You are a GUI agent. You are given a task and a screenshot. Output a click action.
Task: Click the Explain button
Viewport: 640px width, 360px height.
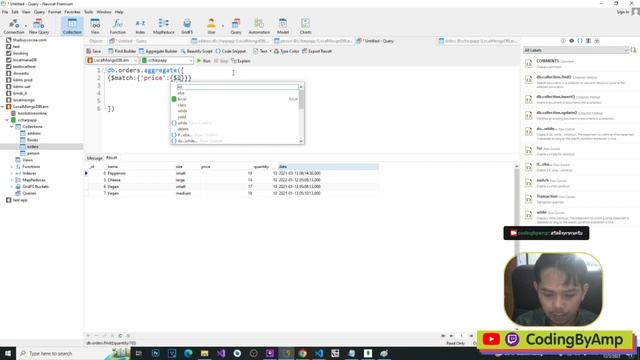pos(241,61)
